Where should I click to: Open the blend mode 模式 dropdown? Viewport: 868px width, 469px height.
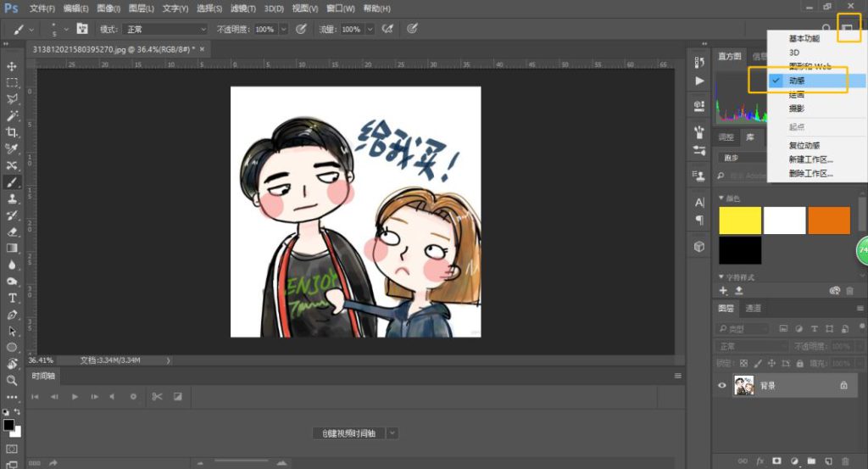coord(166,29)
